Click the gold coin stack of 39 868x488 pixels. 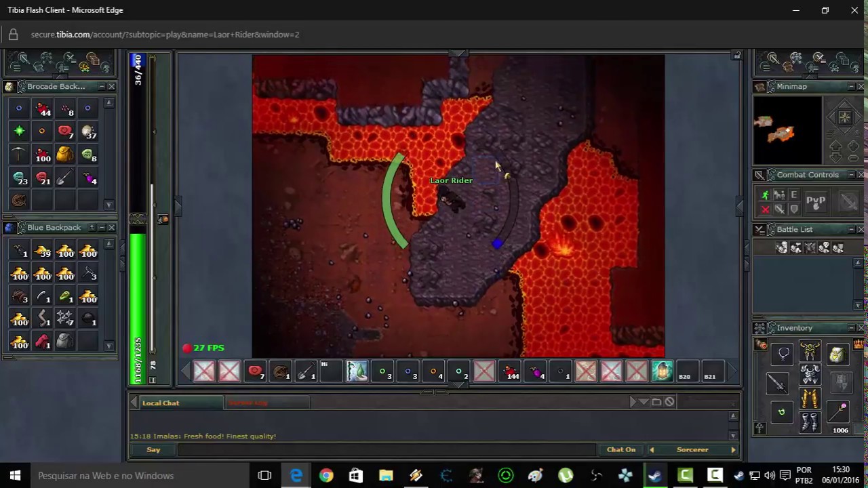(x=42, y=250)
